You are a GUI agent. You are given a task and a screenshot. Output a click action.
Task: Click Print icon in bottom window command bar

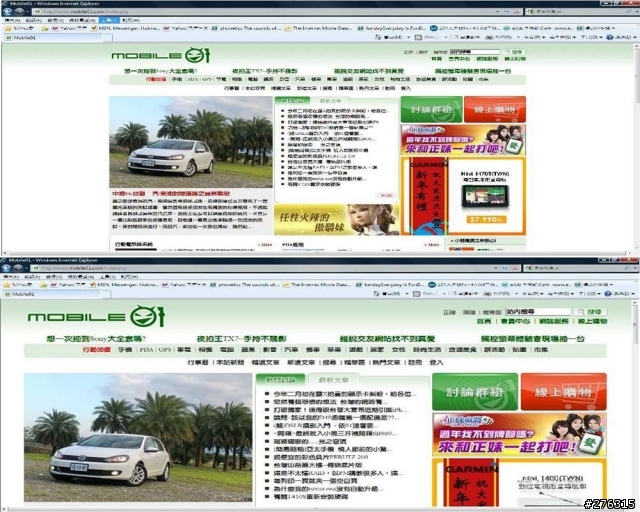pyautogui.click(x=488, y=294)
